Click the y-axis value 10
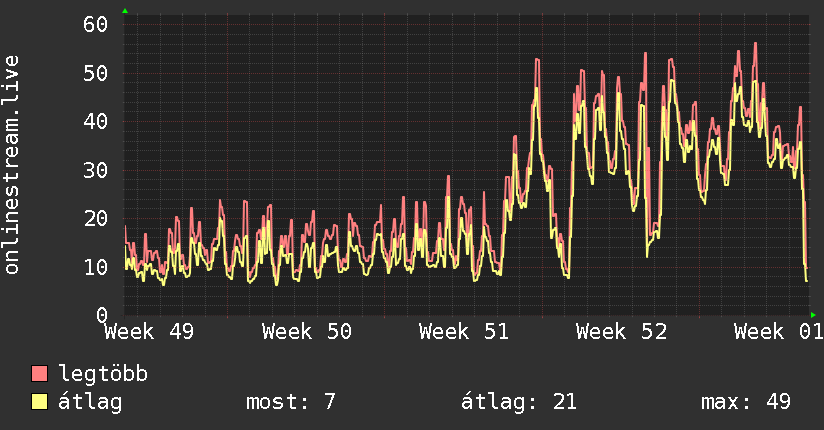The image size is (824, 430). [96, 268]
